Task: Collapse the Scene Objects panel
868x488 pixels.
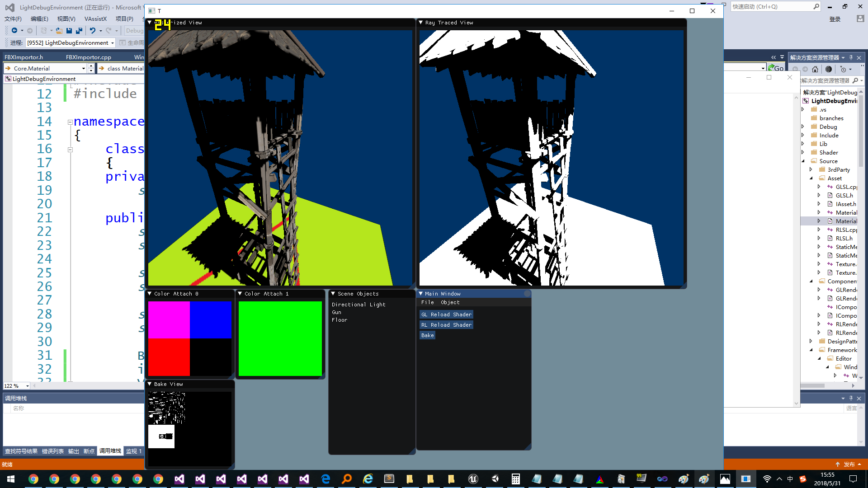Action: pyautogui.click(x=333, y=294)
